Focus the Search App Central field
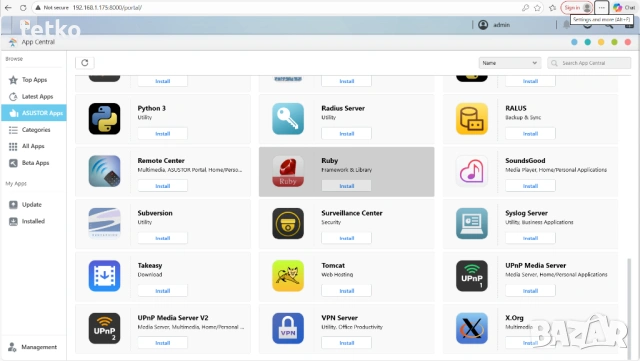 click(589, 63)
